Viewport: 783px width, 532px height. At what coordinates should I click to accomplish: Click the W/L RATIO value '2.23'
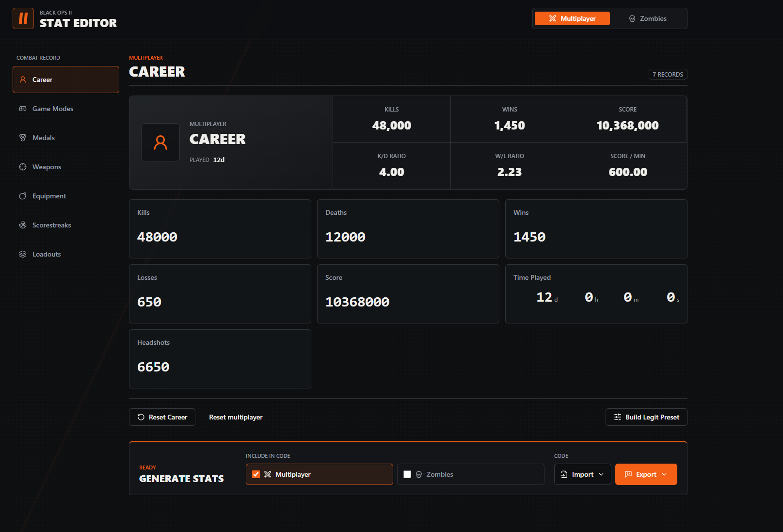(510, 172)
